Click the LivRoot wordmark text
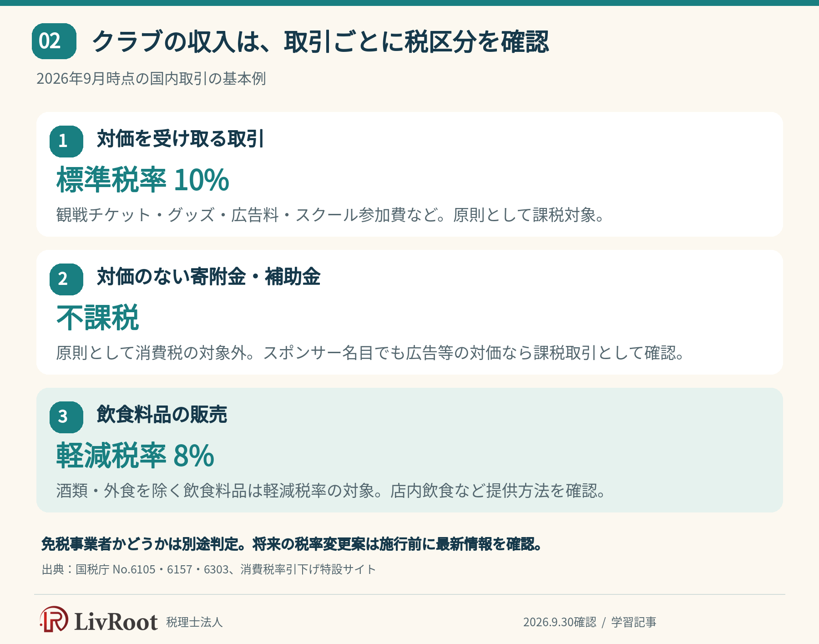The height and width of the screenshot is (644, 819). [116, 622]
